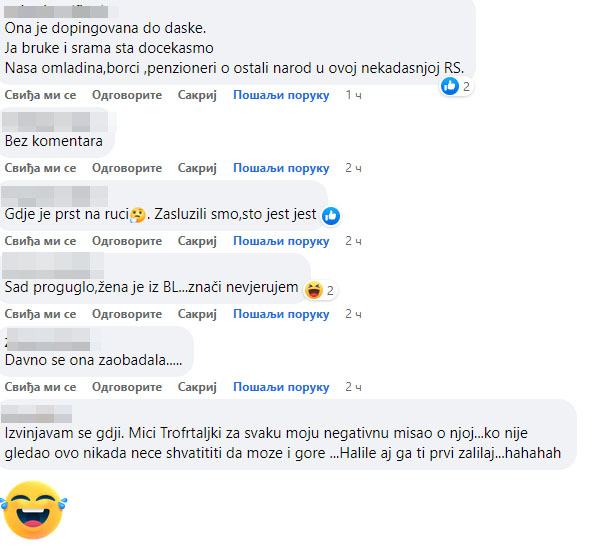Click the large crying-laughing emoji sticker

pyautogui.click(x=34, y=510)
